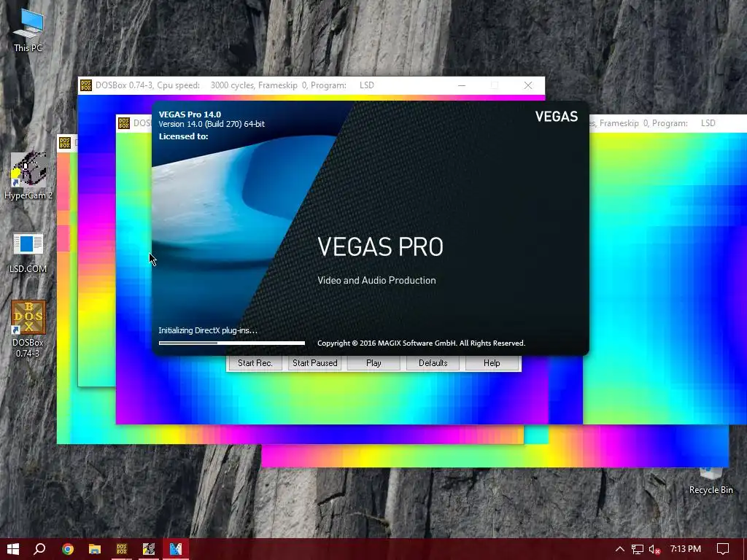Image resolution: width=747 pixels, height=560 pixels.
Task: Click the Play button in HyperCam
Action: coord(373,363)
